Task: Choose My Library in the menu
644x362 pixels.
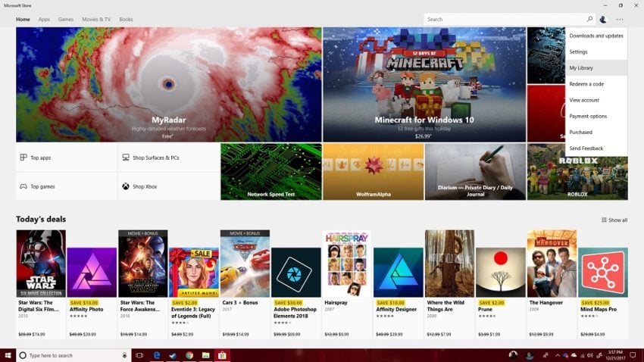Action: point(596,67)
